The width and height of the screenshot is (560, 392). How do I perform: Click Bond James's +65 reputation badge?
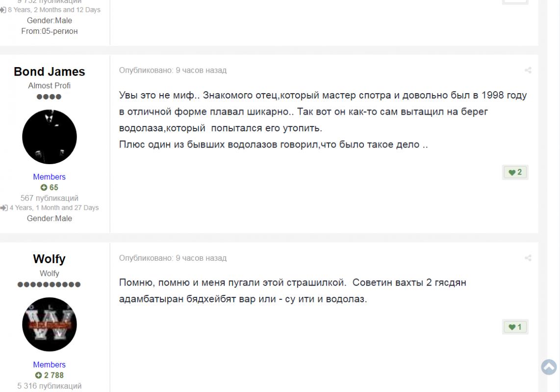pos(49,188)
